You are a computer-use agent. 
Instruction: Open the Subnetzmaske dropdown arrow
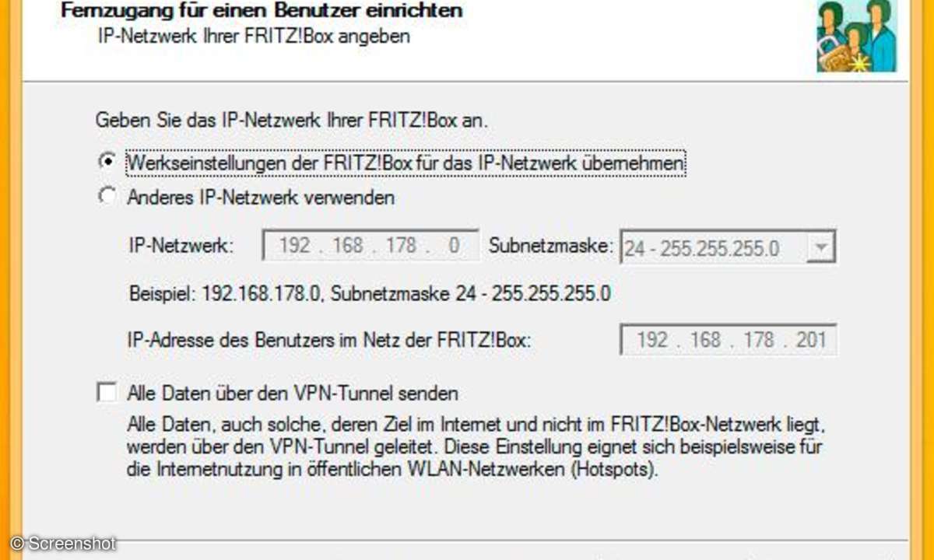point(822,249)
